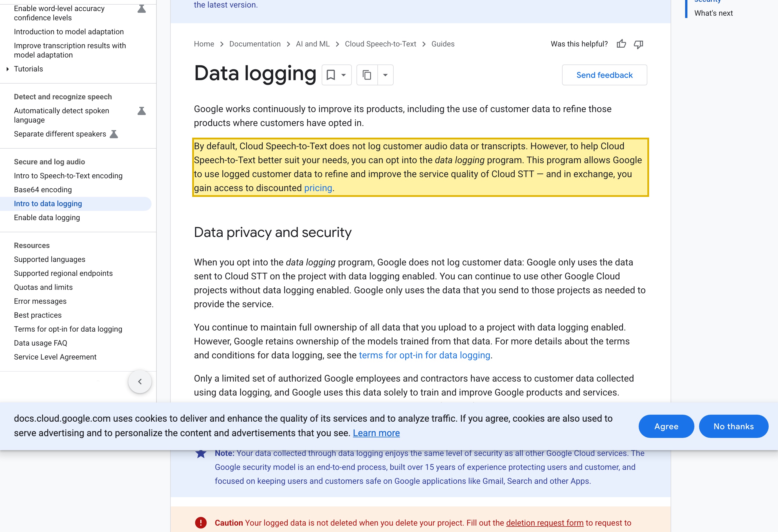The height and width of the screenshot is (532, 778).
Task: Open Separate different speakers sidebar item
Action: (x=60, y=134)
